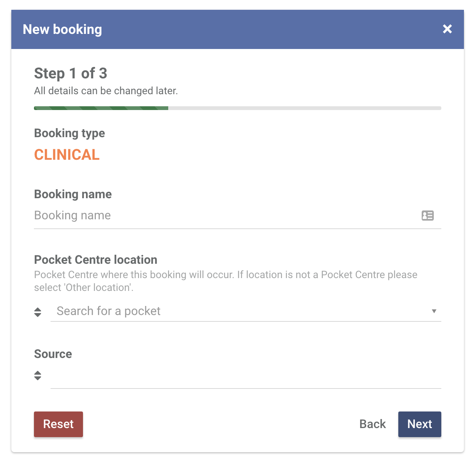Click the Pocket Centre location label

click(x=95, y=260)
